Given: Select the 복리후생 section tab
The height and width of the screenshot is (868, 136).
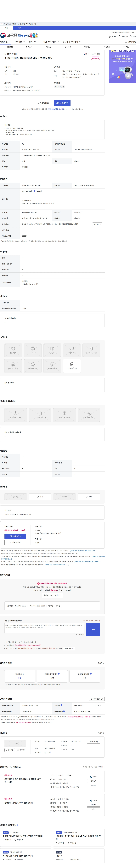Looking at the screenshot, I should tap(68, 47).
